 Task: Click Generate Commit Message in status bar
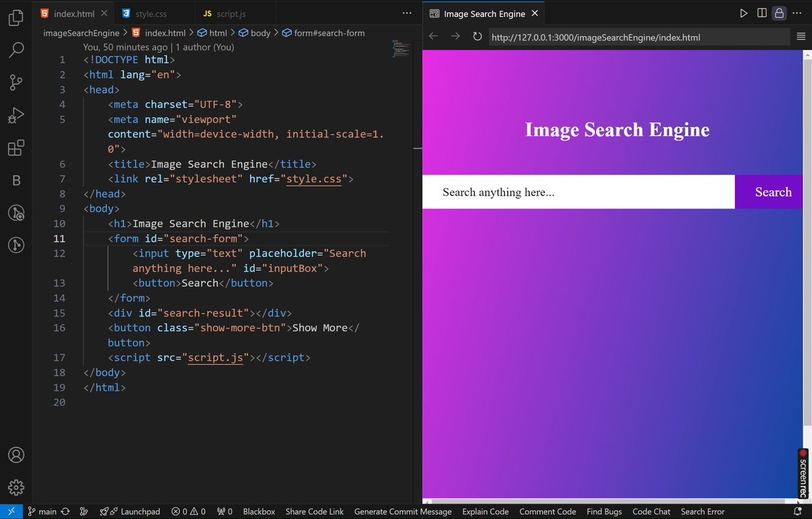click(403, 512)
